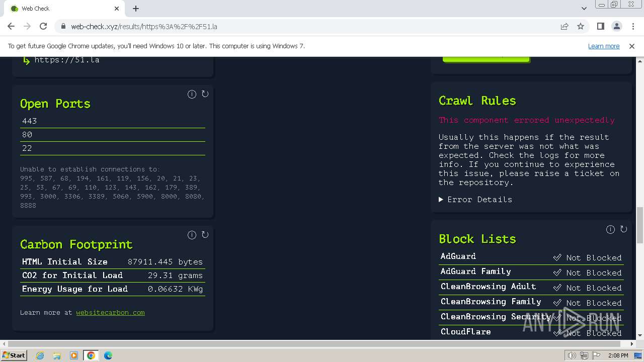
Task: Click the green button above Crawl Rules
Action: [x=486, y=59]
